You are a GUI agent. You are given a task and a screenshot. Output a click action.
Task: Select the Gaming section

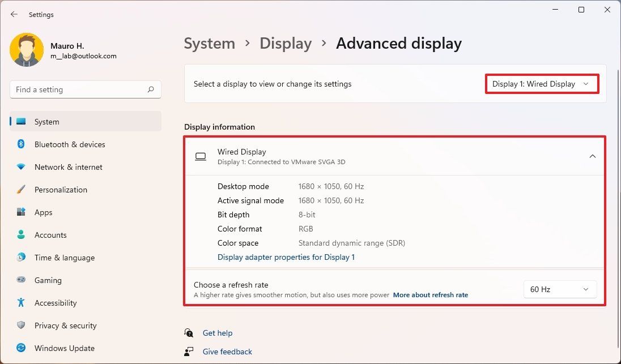(48, 280)
